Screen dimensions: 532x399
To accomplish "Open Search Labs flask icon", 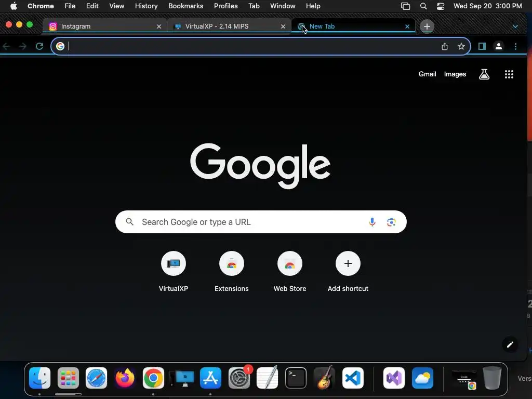I will 484,74.
